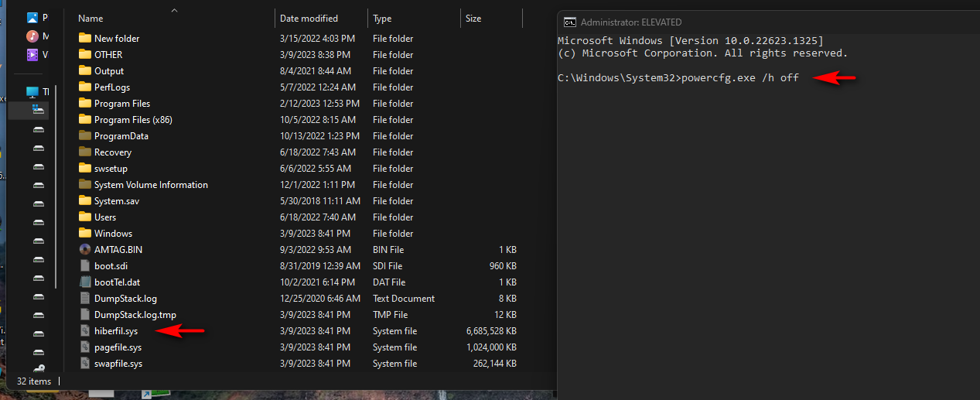980x400 pixels.
Task: Click the Administrator: ELEVATED window title
Action: [631, 22]
